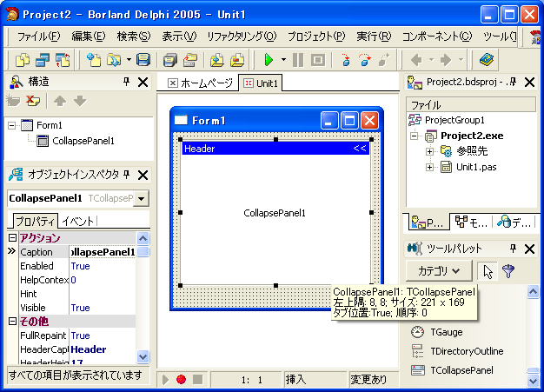
Task: Select CollapsePanel1 in structure tree
Action: 83,141
